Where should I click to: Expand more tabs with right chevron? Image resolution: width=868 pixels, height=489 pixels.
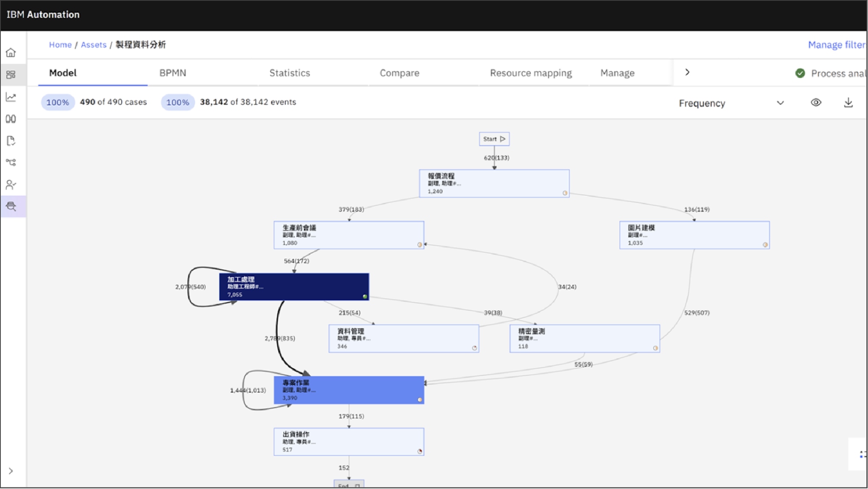687,73
